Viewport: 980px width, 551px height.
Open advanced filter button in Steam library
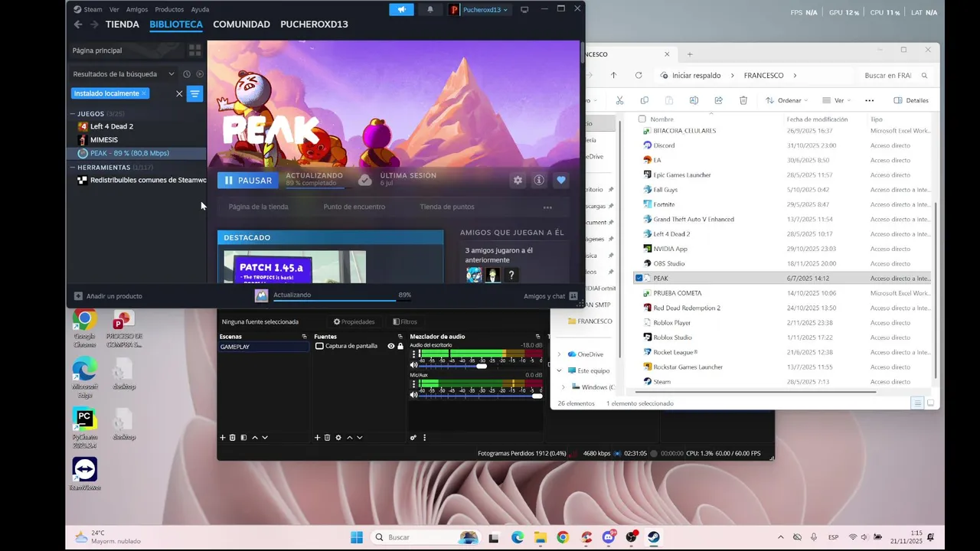click(195, 93)
